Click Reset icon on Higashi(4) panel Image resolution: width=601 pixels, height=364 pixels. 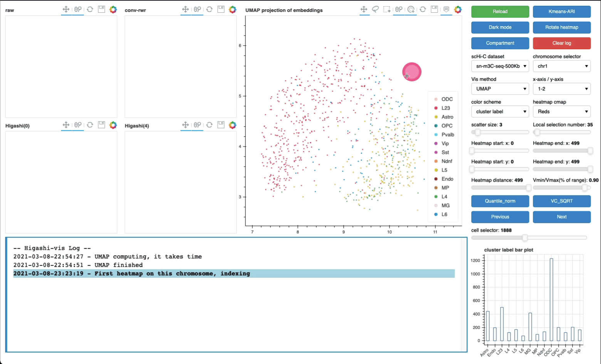pyautogui.click(x=209, y=125)
